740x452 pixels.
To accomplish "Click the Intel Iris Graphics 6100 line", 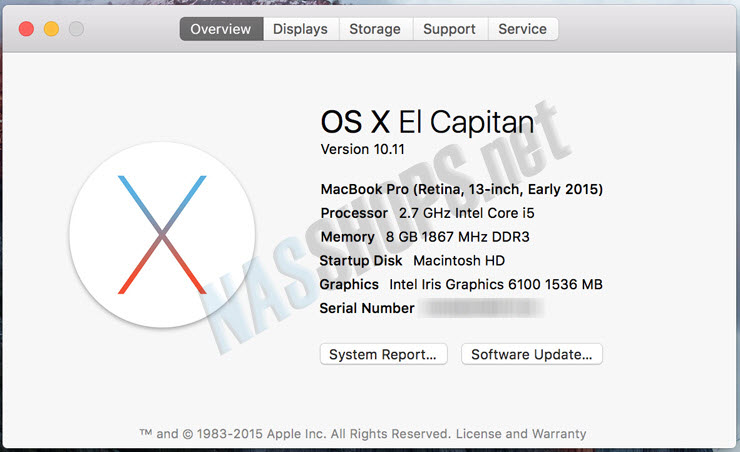I will 461,285.
